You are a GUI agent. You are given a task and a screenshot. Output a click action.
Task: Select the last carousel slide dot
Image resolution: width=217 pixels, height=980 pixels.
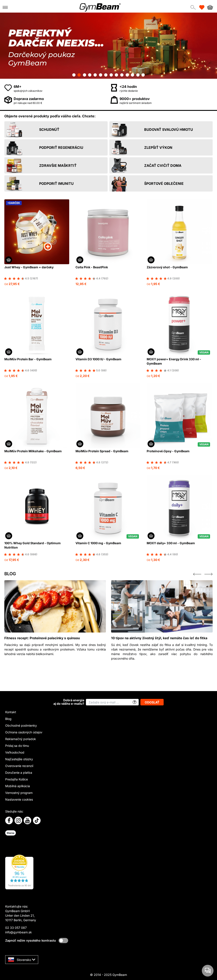point(143,75)
